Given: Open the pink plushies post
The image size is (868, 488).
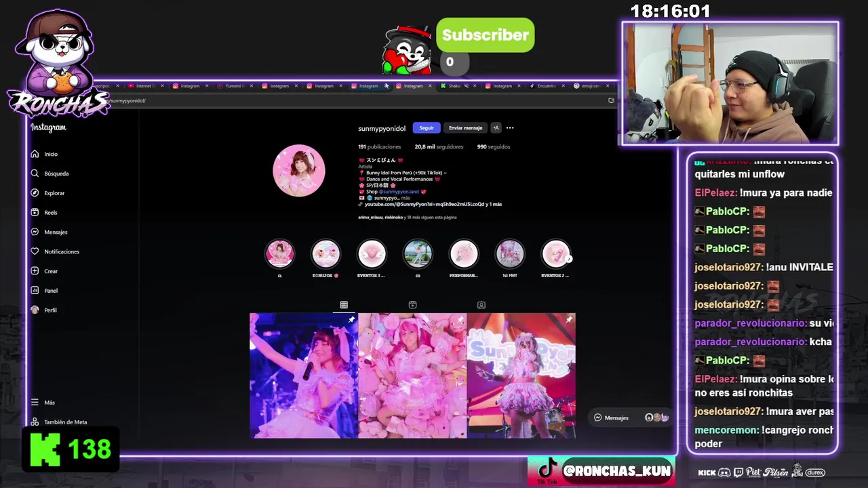Looking at the screenshot, I should (x=412, y=375).
